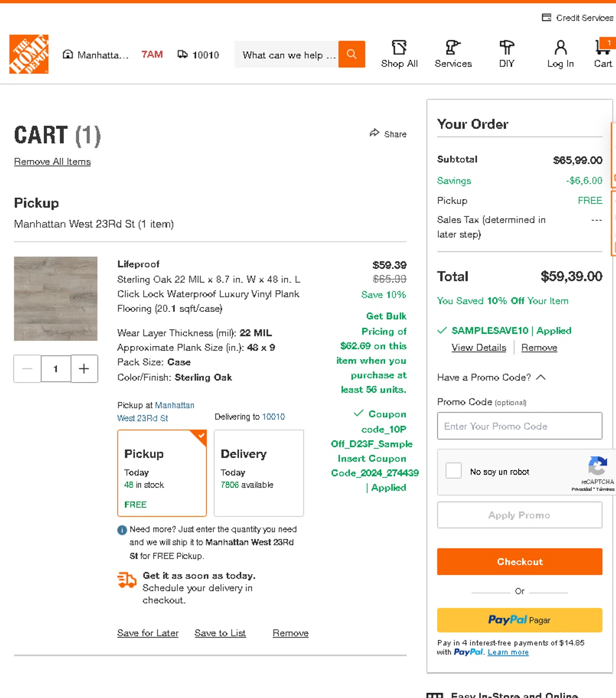
Task: Change the 10010 delivery ZIP code
Action: pyautogui.click(x=199, y=55)
